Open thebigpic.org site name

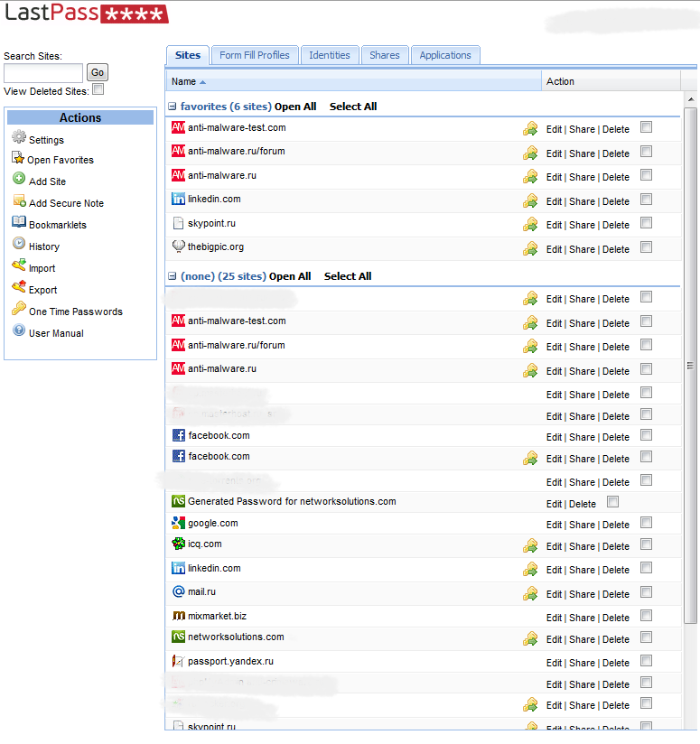tap(216, 246)
